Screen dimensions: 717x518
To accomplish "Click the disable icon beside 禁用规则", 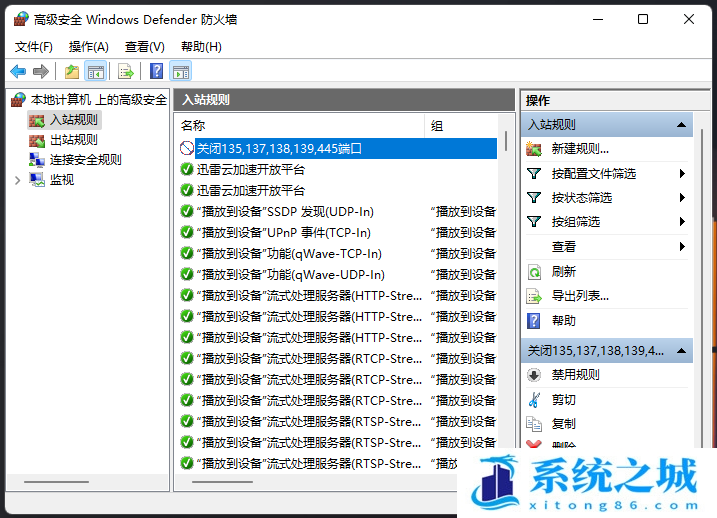I will (534, 375).
